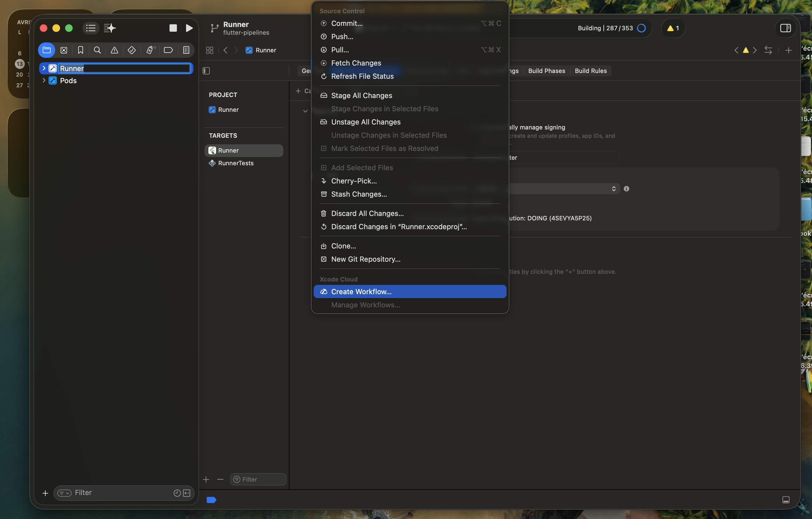812x519 pixels.
Task: Open the Test navigator diamond icon
Action: pos(132,50)
